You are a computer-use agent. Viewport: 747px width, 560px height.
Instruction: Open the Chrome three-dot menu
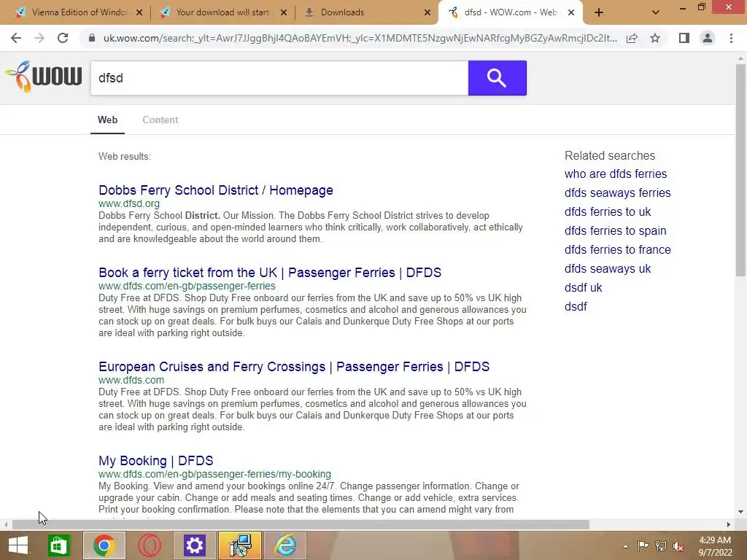tap(731, 38)
